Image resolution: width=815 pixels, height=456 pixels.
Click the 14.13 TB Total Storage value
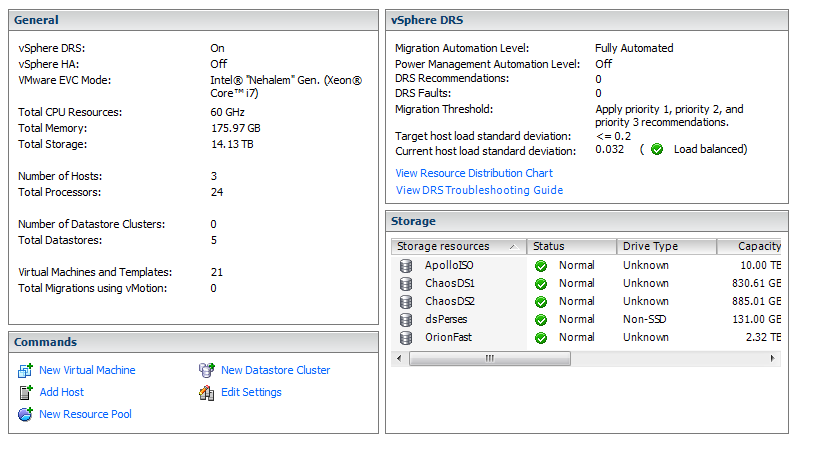click(x=232, y=145)
